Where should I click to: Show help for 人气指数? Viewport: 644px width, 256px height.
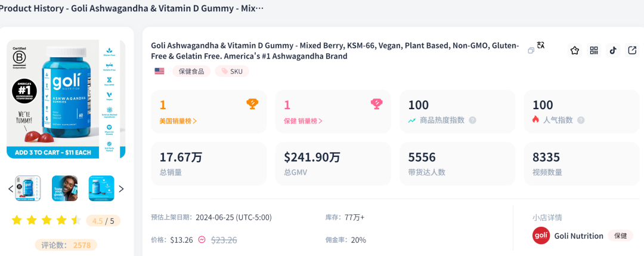(x=581, y=120)
